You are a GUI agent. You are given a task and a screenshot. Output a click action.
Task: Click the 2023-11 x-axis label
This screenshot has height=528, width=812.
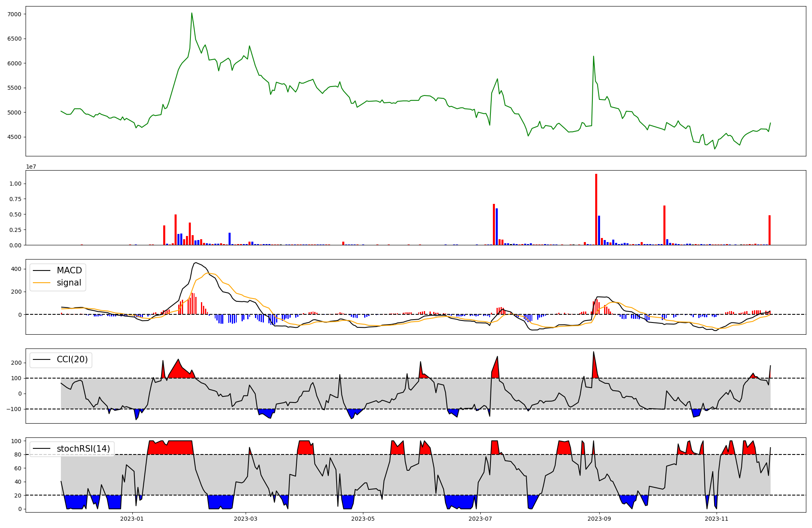coord(717,519)
